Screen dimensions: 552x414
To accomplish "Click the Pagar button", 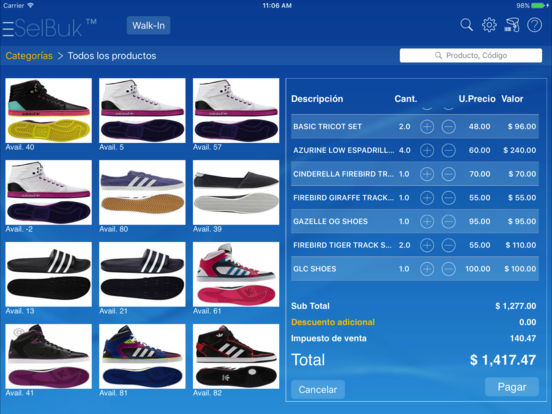I will tap(512, 387).
